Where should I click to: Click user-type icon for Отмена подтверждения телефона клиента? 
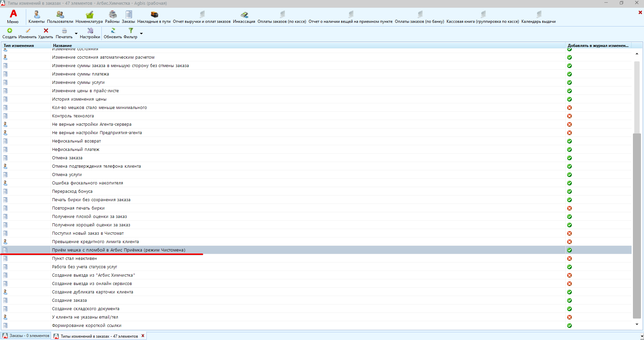[5, 166]
